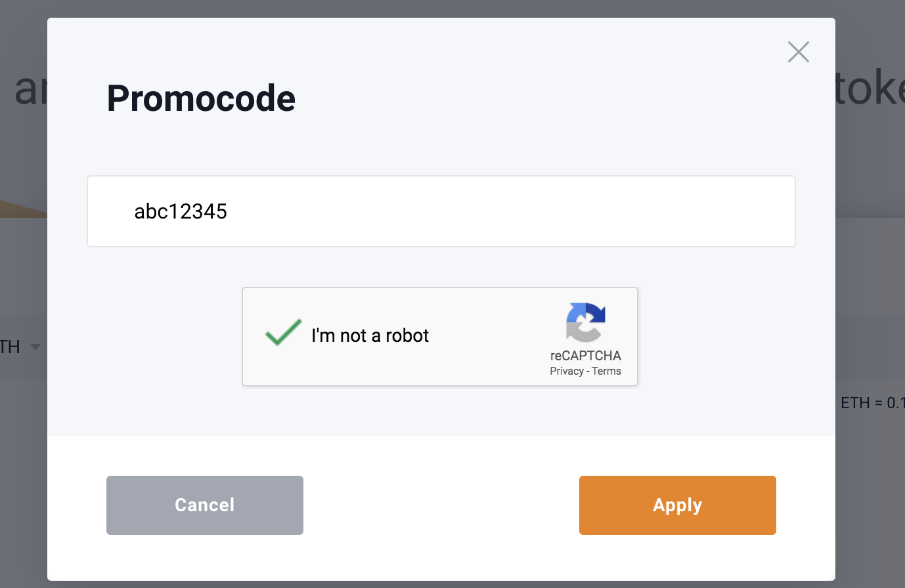Focus the promocode input field
This screenshot has height=588, width=905.
pos(441,211)
